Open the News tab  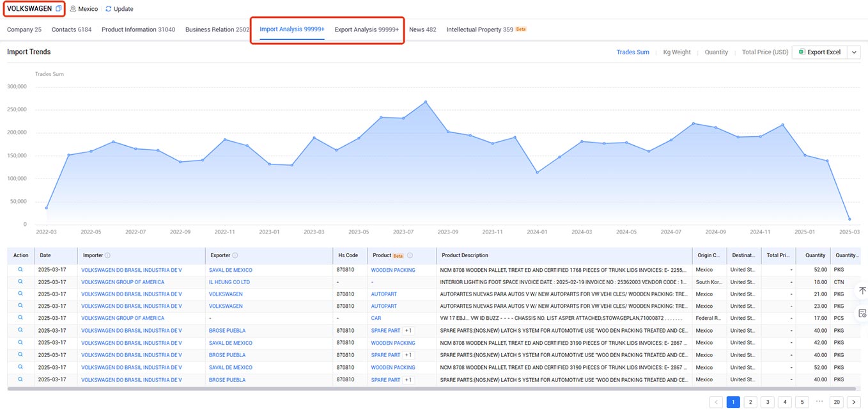click(422, 29)
